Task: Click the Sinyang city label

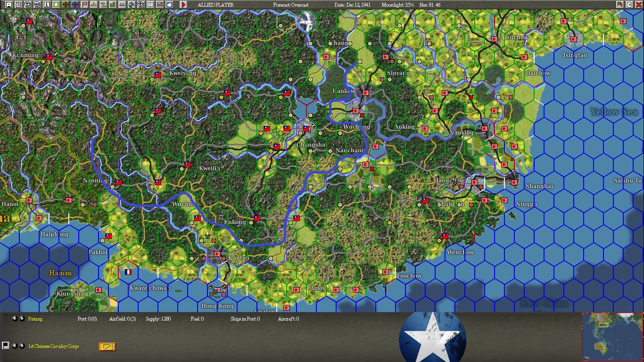Action: pos(398,73)
